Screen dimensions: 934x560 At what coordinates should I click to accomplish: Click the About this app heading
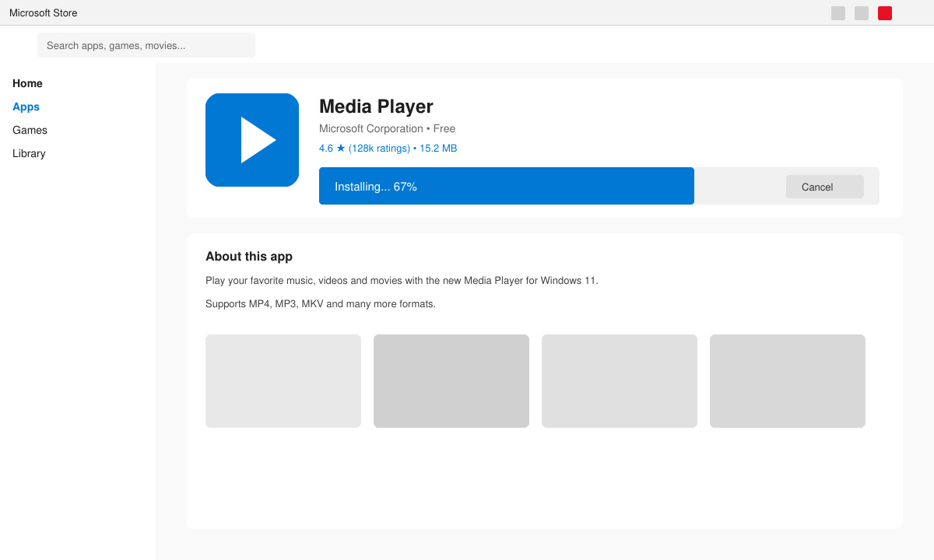(249, 257)
